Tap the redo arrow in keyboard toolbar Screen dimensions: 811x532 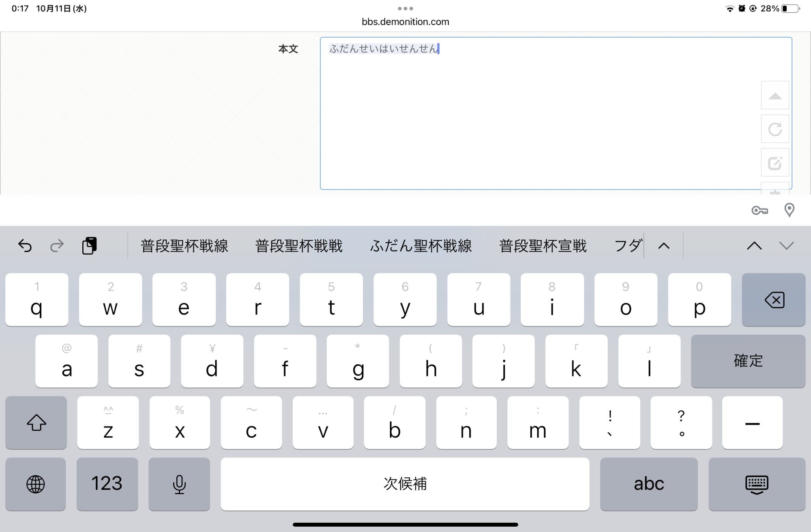[57, 246]
